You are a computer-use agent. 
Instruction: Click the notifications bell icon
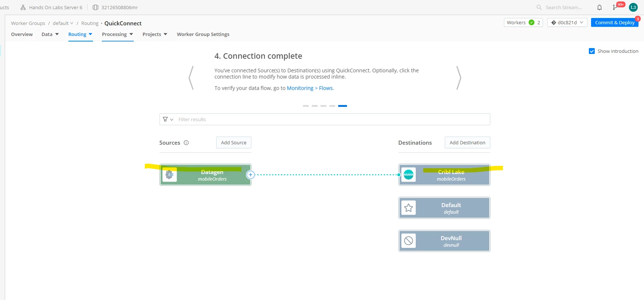(600, 7)
